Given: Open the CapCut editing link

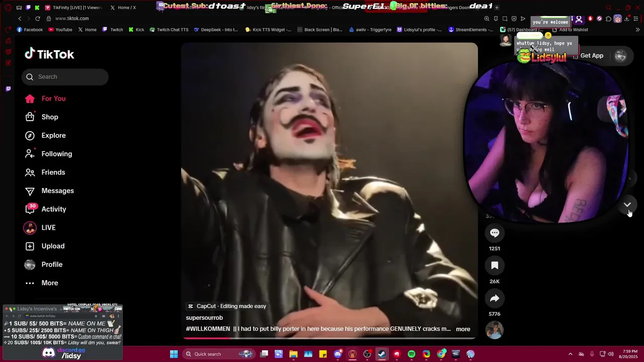Looking at the screenshot, I should (x=226, y=306).
